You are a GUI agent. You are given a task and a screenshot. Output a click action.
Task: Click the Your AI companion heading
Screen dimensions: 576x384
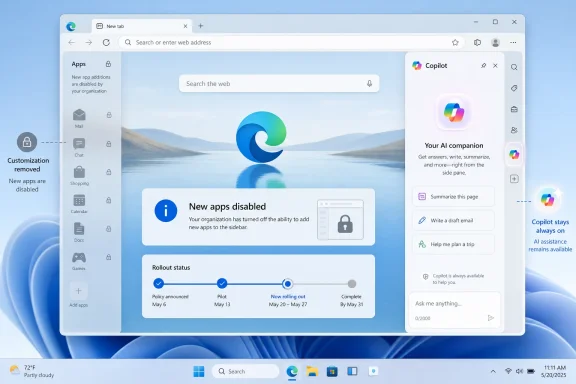tap(454, 146)
